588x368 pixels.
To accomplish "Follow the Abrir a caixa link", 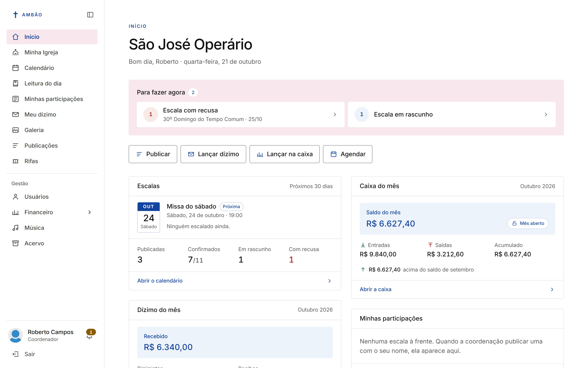I will pyautogui.click(x=375, y=289).
